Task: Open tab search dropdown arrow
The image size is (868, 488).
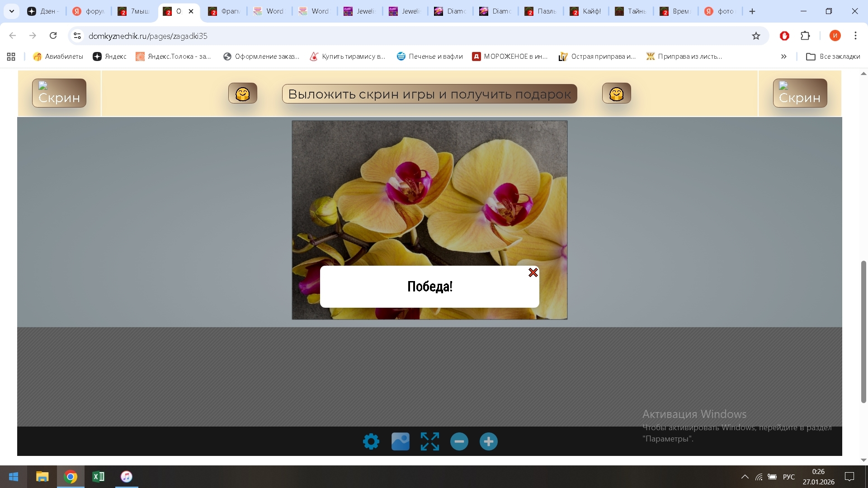Action: pyautogui.click(x=11, y=11)
